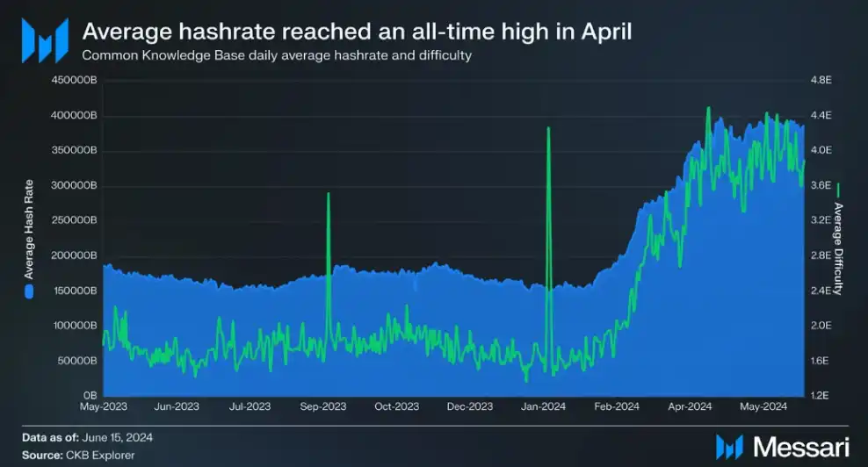Click the 450000B left axis label

click(74, 80)
